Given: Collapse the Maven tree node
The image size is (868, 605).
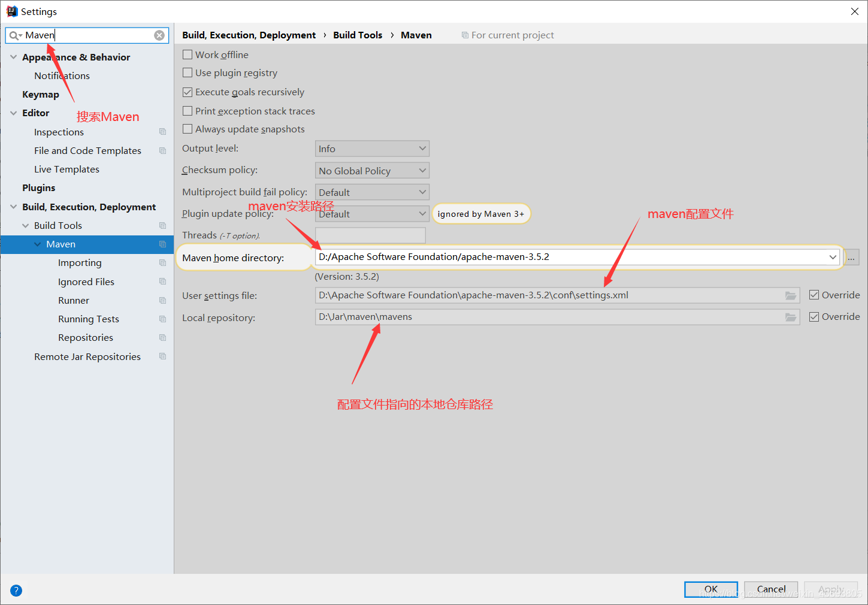Looking at the screenshot, I should [x=37, y=244].
